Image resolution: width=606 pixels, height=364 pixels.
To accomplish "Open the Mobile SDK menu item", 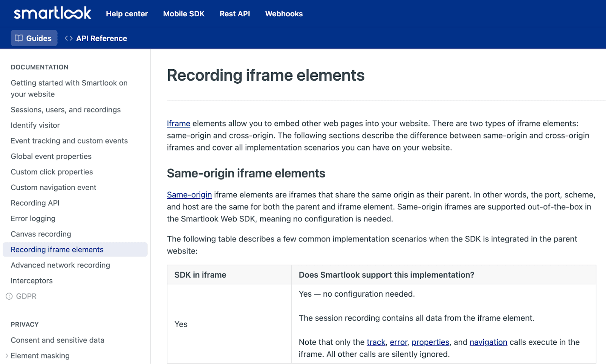I will (x=184, y=14).
